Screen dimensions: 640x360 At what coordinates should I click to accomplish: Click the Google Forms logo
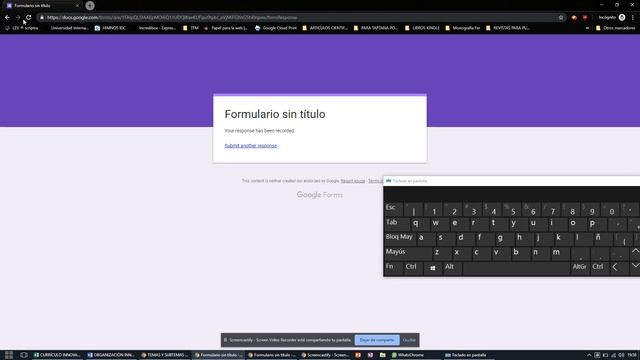(320, 195)
